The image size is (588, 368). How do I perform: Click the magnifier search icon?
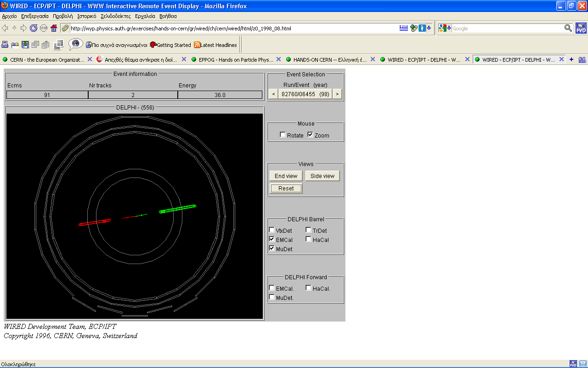coord(568,28)
